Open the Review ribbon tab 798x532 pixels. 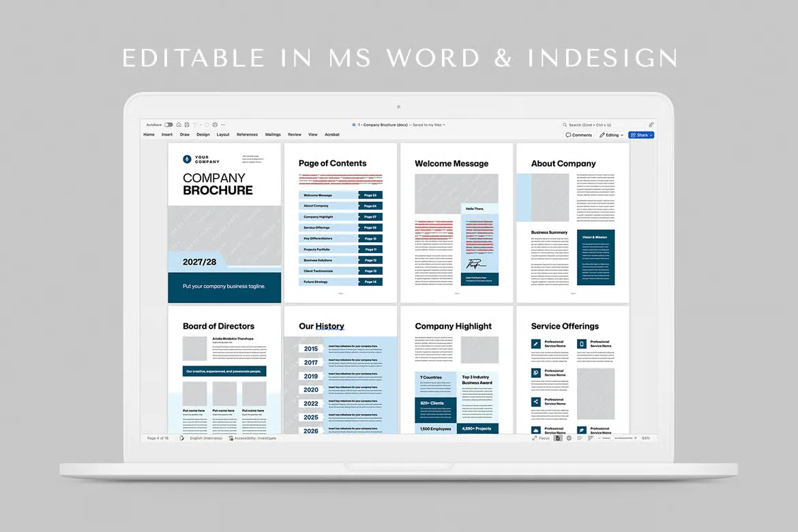pos(295,135)
